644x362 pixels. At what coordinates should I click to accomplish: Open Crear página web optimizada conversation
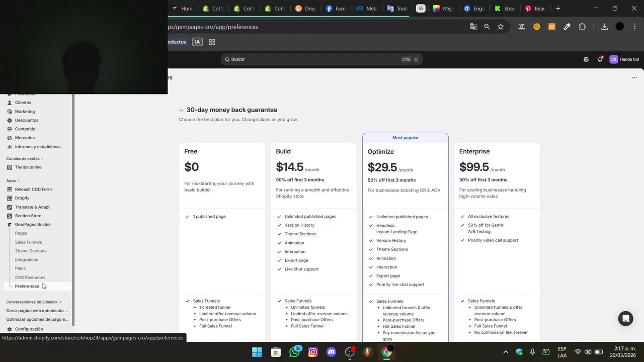(37, 311)
